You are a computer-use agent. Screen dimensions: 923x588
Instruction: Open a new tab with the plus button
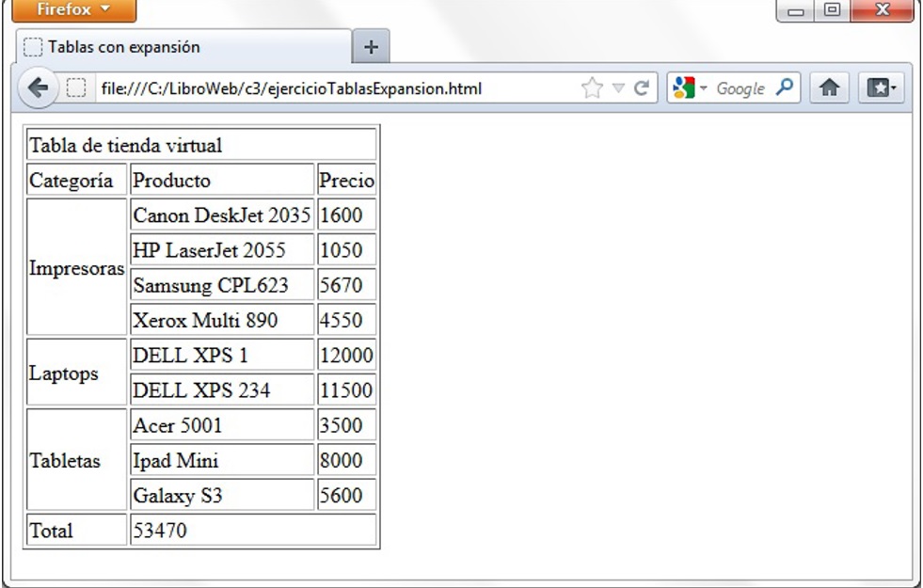coord(371,46)
